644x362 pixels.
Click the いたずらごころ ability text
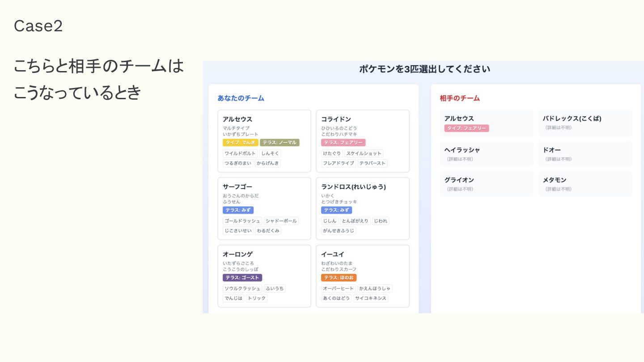click(x=238, y=263)
